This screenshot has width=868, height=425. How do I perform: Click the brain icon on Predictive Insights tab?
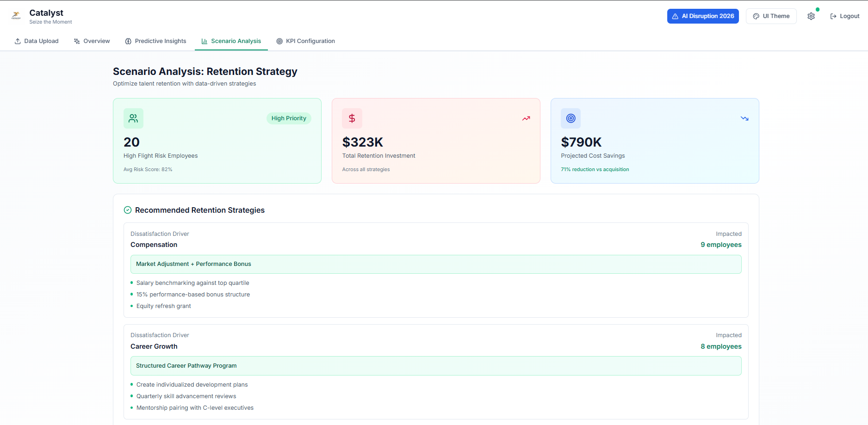click(128, 41)
